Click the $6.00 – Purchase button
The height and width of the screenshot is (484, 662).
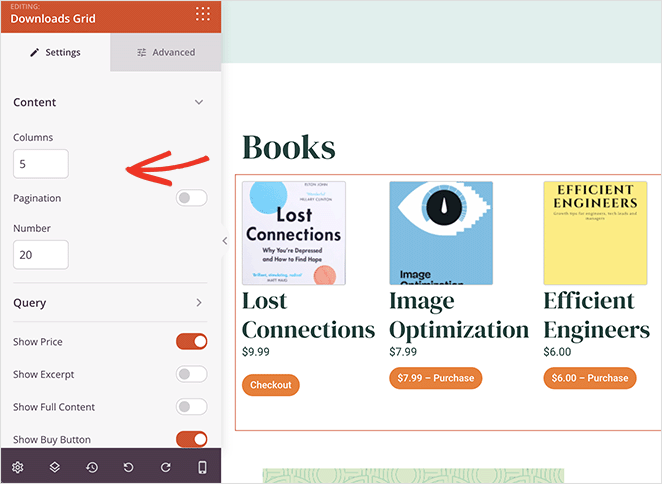(589, 378)
